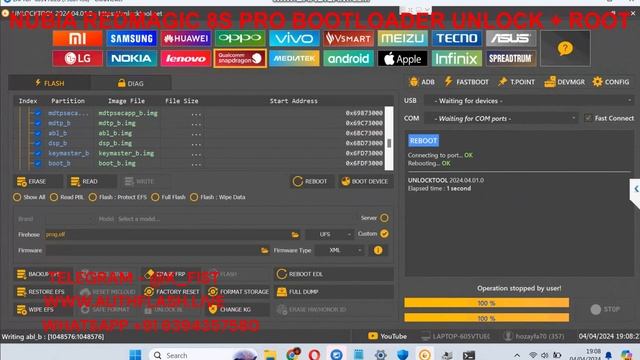Uncheck the boot_b partition checkbox

38,163
